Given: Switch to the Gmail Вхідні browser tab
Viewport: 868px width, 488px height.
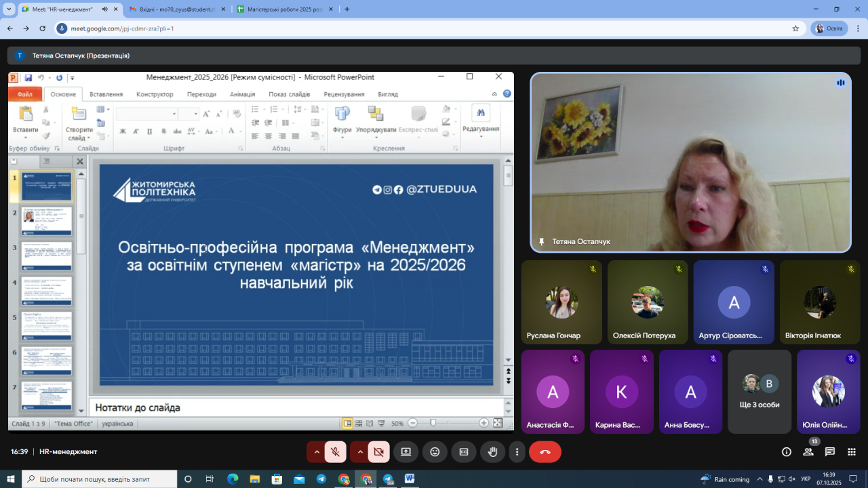Looking at the screenshot, I should [173, 9].
